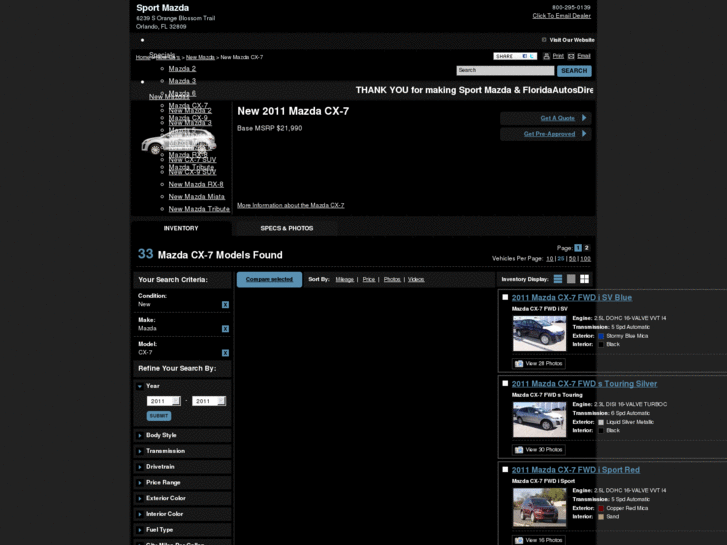The width and height of the screenshot is (727, 545).
Task: Open Click To Email Dealer link
Action: [561, 16]
